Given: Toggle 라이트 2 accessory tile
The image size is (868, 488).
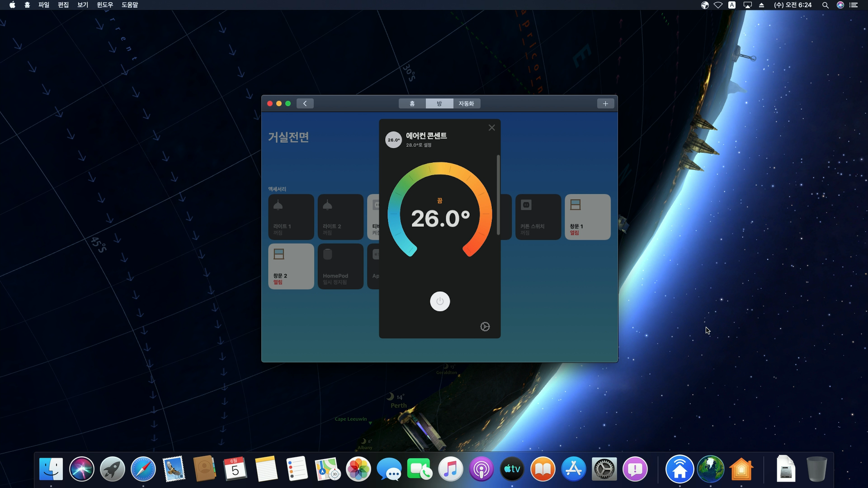Looking at the screenshot, I should point(340,217).
